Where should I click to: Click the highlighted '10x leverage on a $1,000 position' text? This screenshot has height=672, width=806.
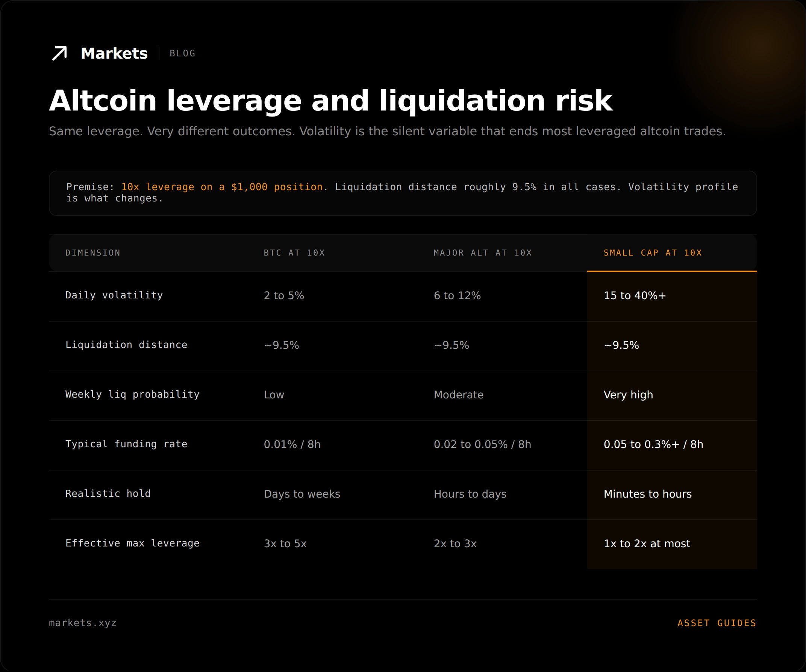[x=222, y=187]
